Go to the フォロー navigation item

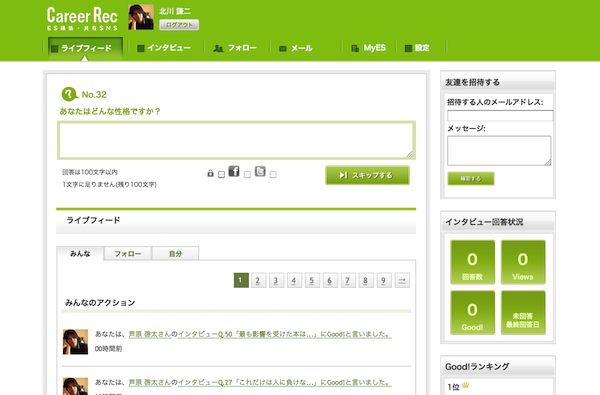coord(235,48)
